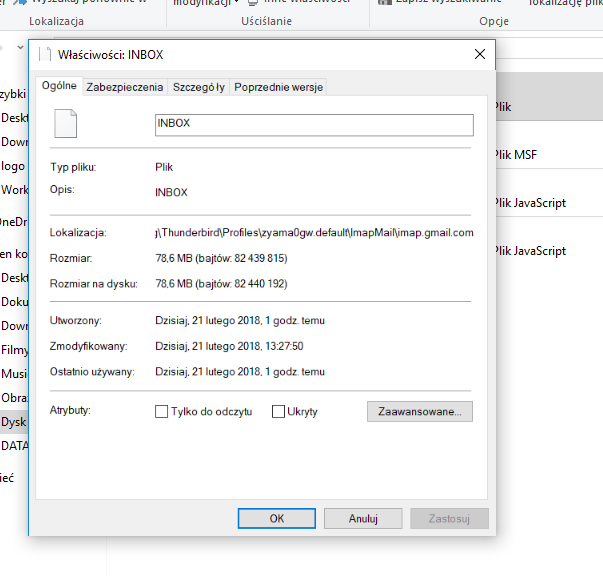
Task: Close the Właściwości: INBOX dialog
Action: point(480,54)
